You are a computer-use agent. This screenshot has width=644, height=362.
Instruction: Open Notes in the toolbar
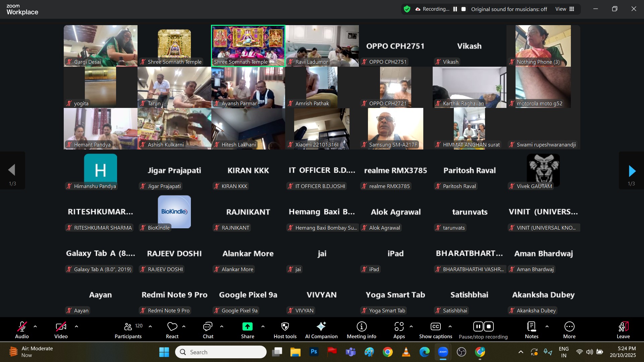[531, 330]
